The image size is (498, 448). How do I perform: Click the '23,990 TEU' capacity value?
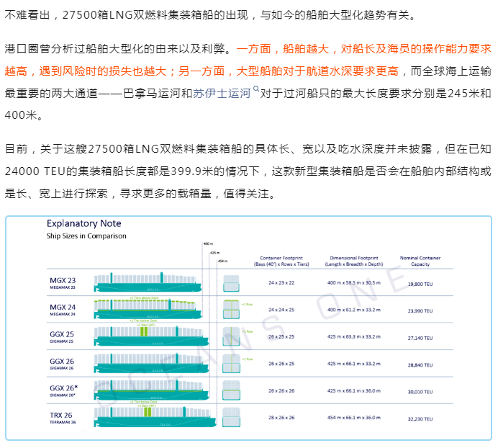point(420,311)
